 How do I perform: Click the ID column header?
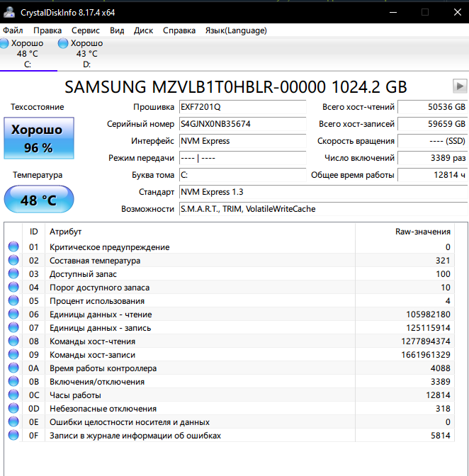click(x=34, y=232)
